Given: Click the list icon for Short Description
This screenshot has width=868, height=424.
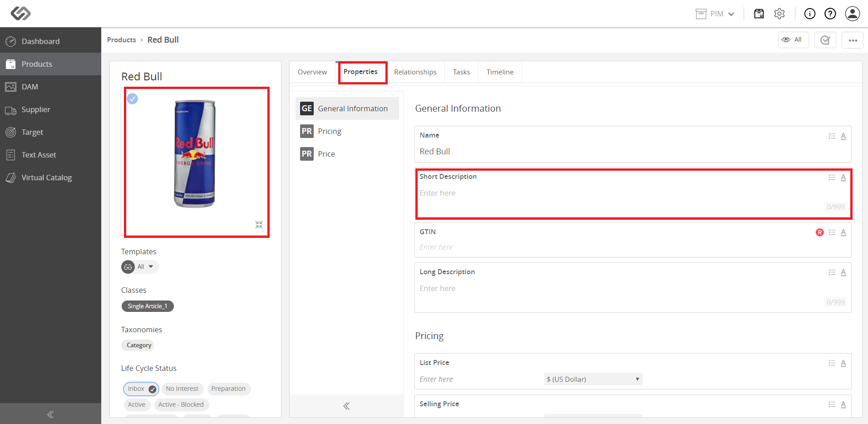Looking at the screenshot, I should [x=832, y=177].
